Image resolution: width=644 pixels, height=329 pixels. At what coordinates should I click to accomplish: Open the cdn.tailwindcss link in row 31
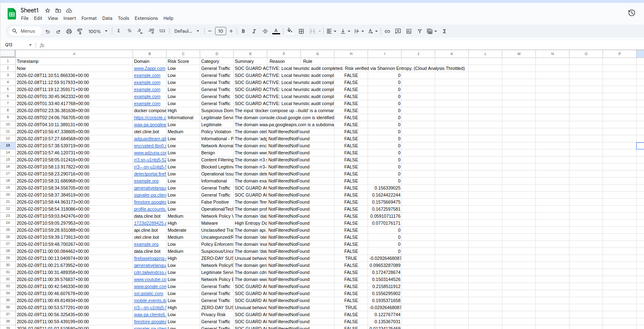click(x=150, y=272)
